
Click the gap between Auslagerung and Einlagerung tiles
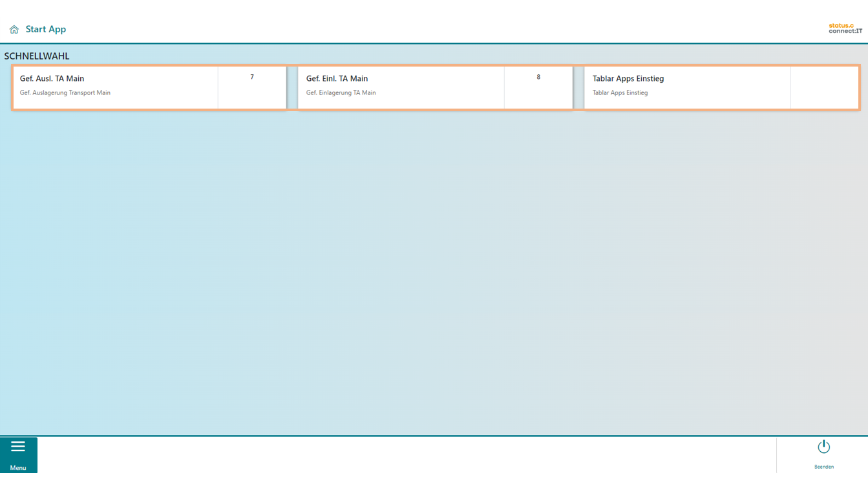[x=292, y=87]
